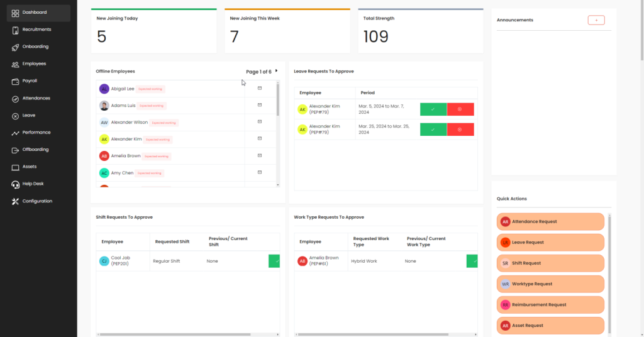Expand the Employees sidebar menu

point(34,64)
